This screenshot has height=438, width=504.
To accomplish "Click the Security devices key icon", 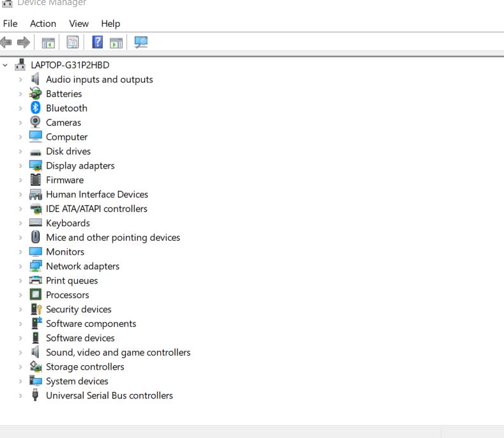I will [36, 309].
